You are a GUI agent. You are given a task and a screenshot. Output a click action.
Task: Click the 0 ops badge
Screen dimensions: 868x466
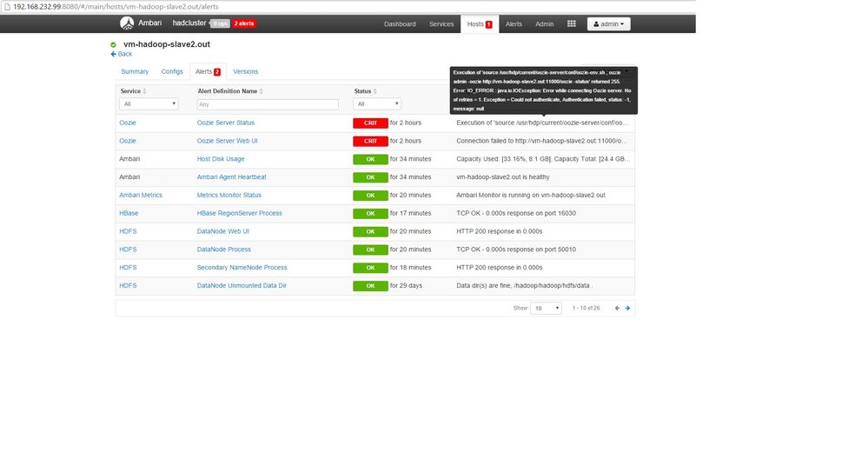coord(220,23)
